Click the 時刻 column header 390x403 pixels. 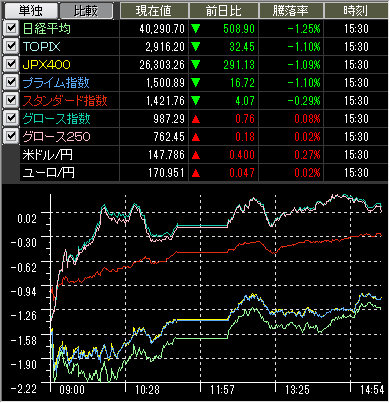coord(356,11)
